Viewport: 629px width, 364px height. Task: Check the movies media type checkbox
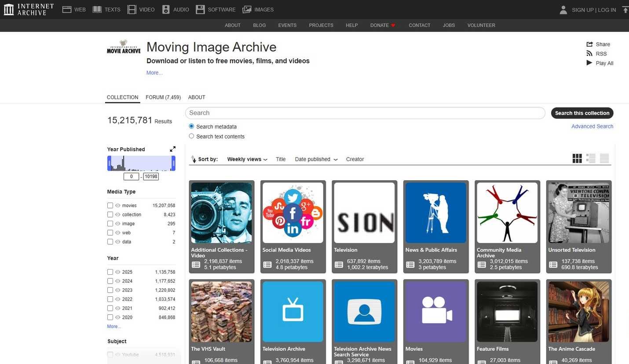(110, 205)
